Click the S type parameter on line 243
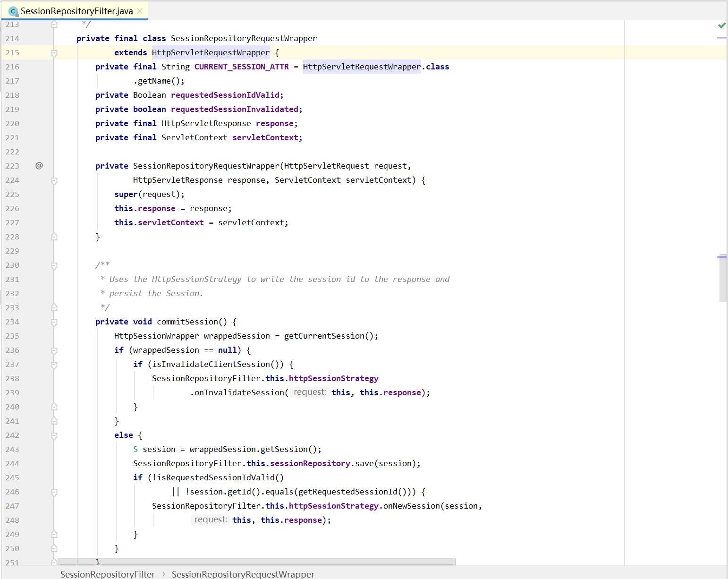This screenshot has height=579, width=728. [x=135, y=449]
